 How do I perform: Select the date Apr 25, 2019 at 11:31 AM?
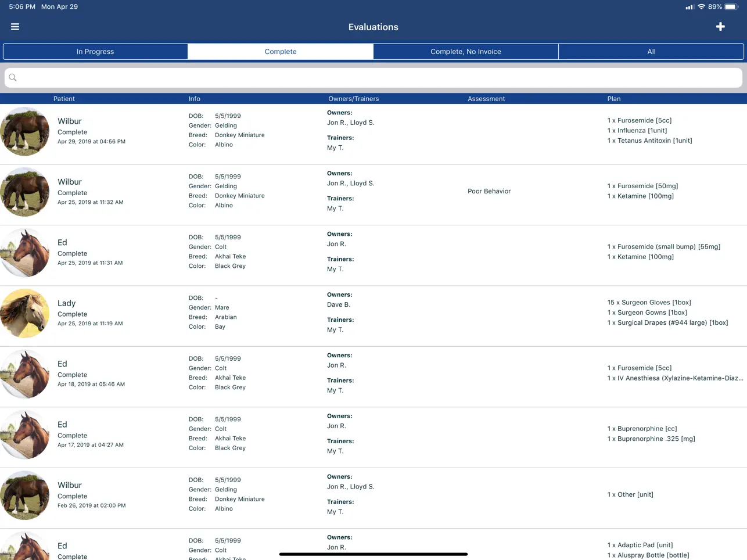[x=90, y=263]
